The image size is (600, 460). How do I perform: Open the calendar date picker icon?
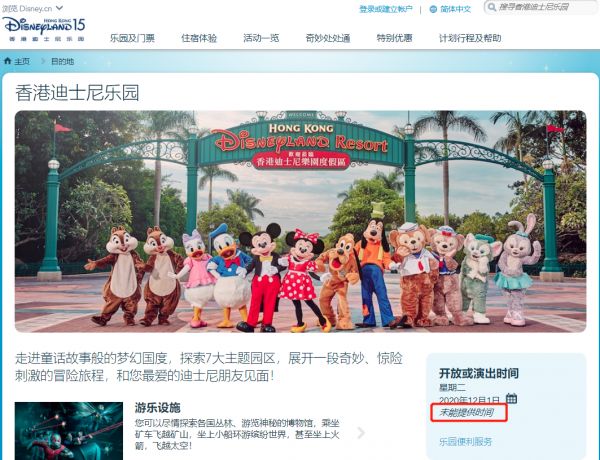pyautogui.click(x=511, y=399)
